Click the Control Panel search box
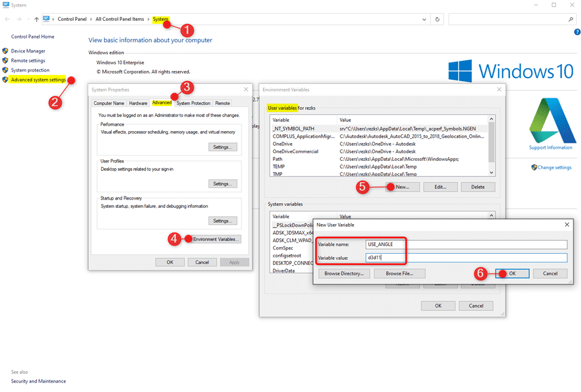581x392 pixels. (x=512, y=19)
